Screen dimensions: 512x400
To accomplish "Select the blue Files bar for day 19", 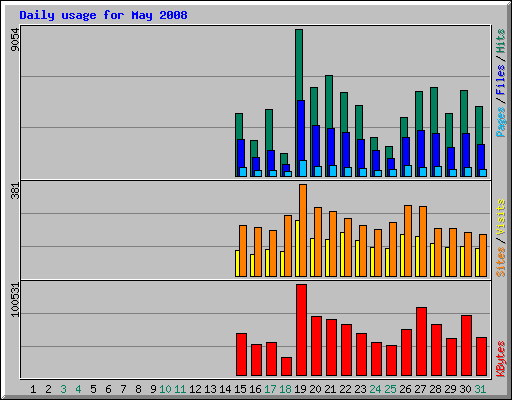I will [301, 130].
